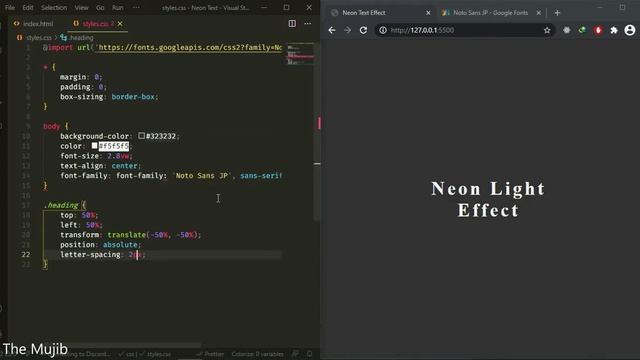The height and width of the screenshot is (360, 640).
Task: Click the red shield extension icon
Action: pyautogui.click(x=598, y=30)
